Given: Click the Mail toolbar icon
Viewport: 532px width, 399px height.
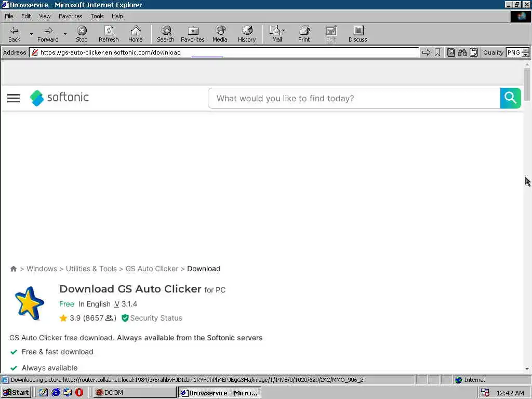Looking at the screenshot, I should pos(275,34).
